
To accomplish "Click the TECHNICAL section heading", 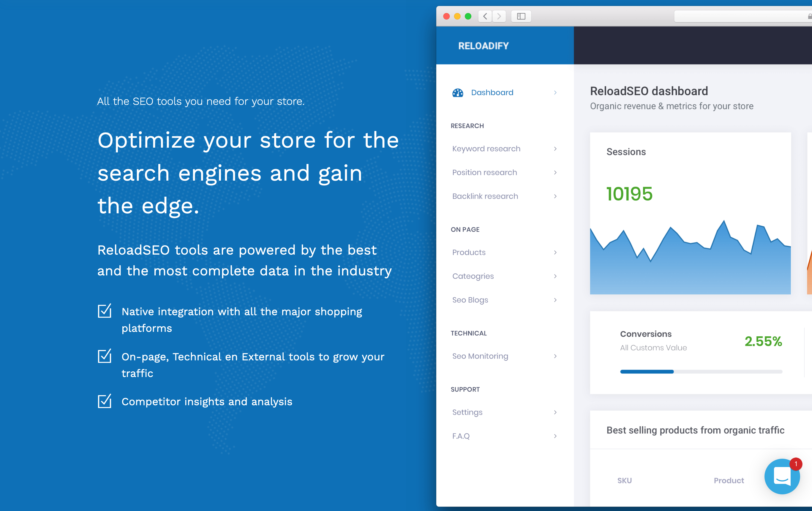I will [469, 333].
